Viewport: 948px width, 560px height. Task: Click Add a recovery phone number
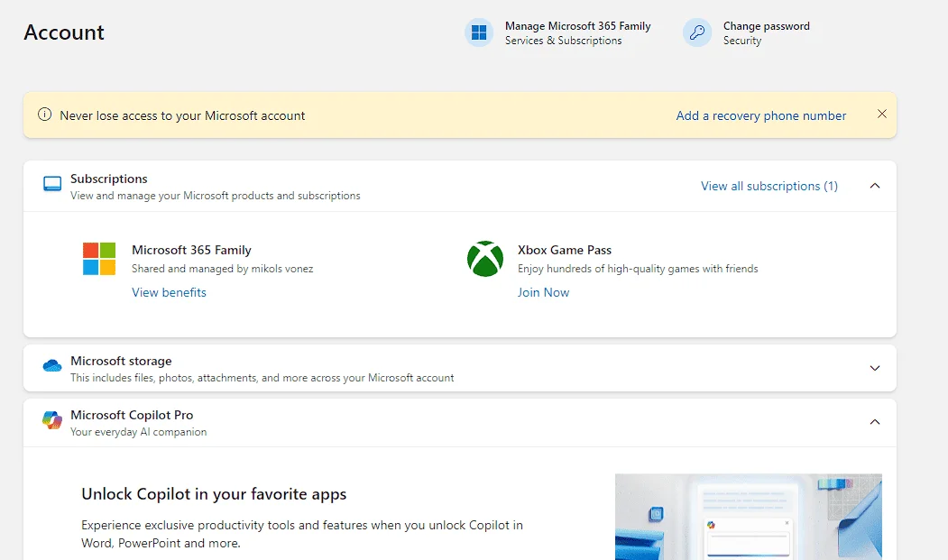[x=761, y=115]
